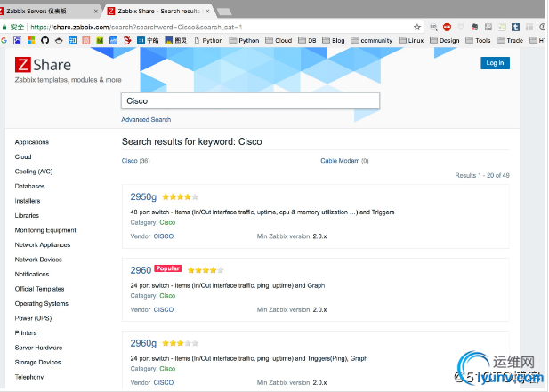Click the secure padlock icon in address bar

pos(4,27)
